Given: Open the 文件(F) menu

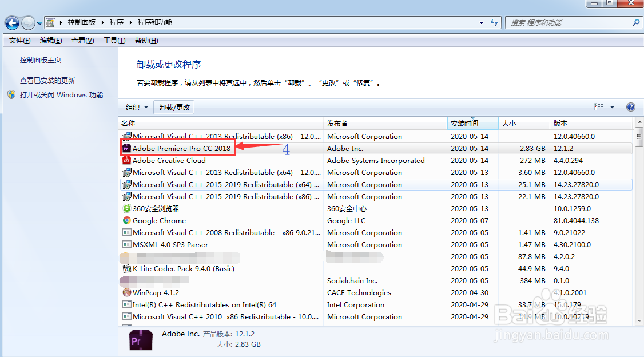Looking at the screenshot, I should click(x=19, y=40).
